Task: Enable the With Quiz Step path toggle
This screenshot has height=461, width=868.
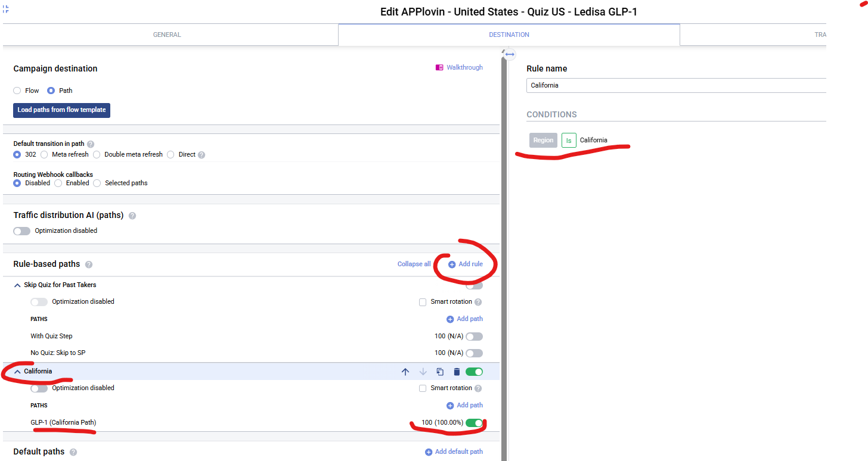Action: 474,337
